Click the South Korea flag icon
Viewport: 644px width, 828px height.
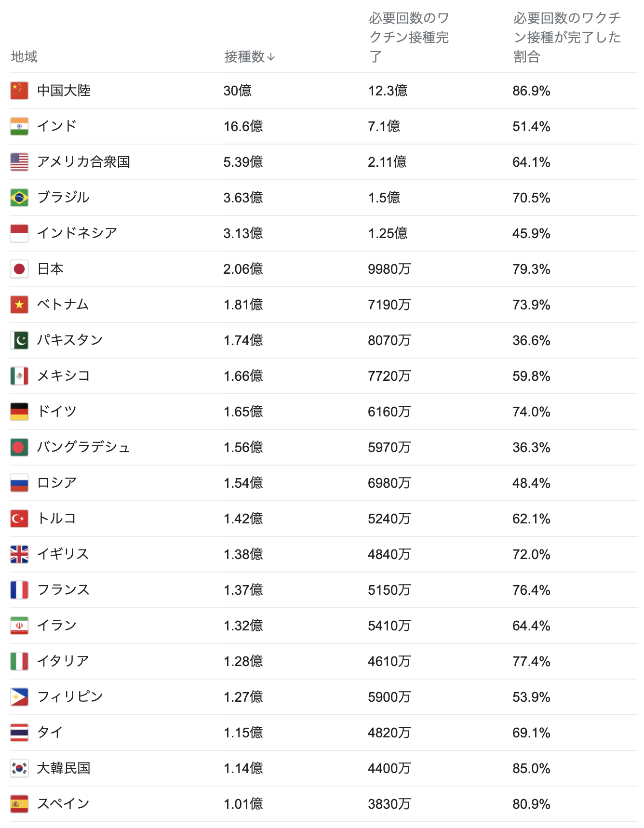click(x=19, y=768)
